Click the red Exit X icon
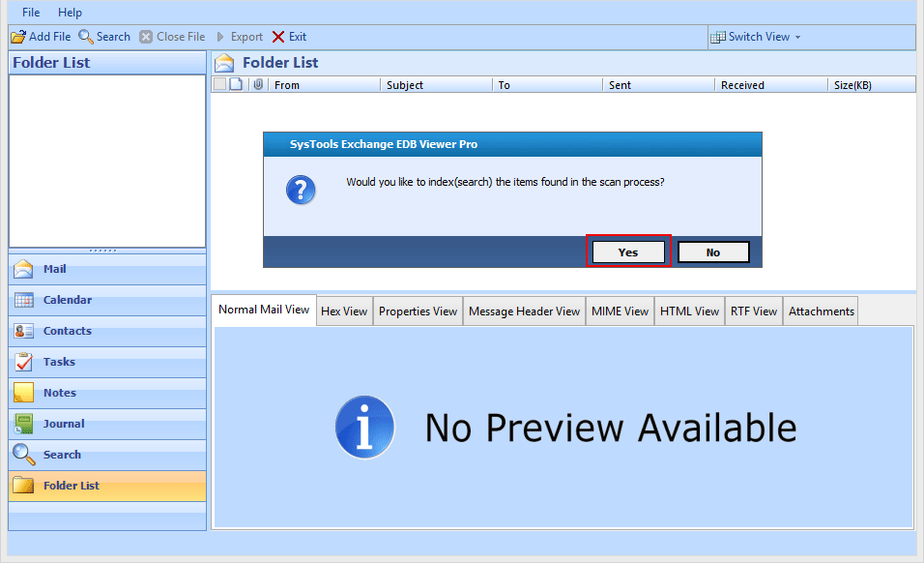Screen dimensions: 924x563 pos(278,37)
